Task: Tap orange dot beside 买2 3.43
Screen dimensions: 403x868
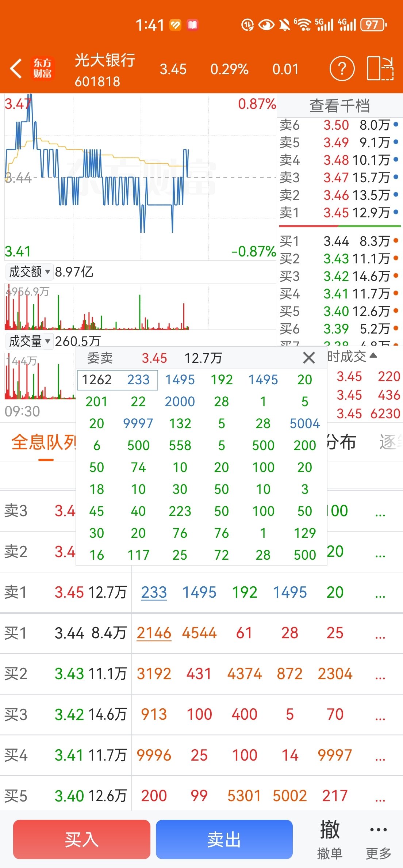Action: pyautogui.click(x=396, y=258)
